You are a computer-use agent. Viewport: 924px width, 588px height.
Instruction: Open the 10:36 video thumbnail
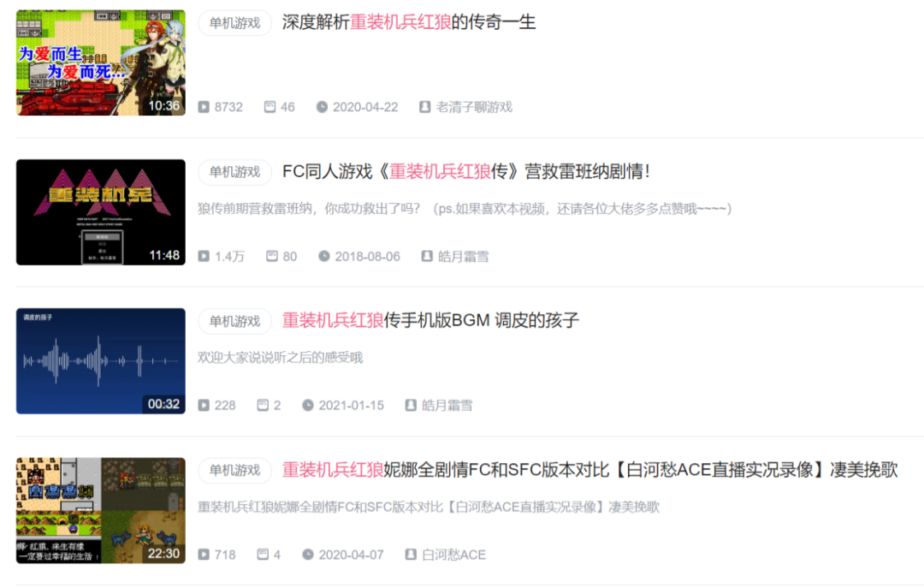(101, 62)
